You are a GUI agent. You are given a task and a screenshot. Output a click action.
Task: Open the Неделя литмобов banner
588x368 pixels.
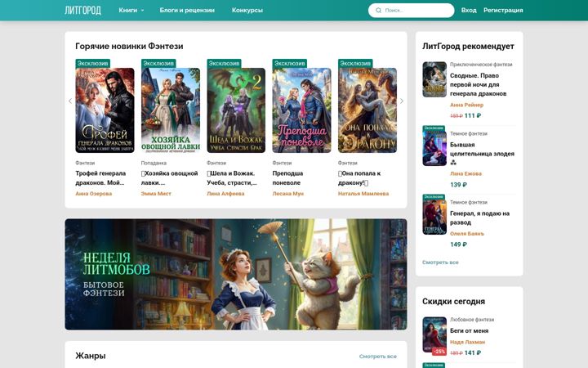click(236, 275)
